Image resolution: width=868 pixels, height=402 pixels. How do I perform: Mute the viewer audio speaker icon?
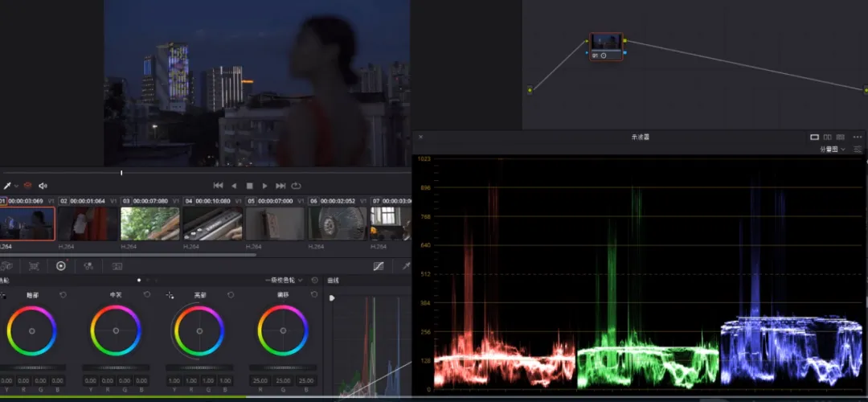[43, 186]
